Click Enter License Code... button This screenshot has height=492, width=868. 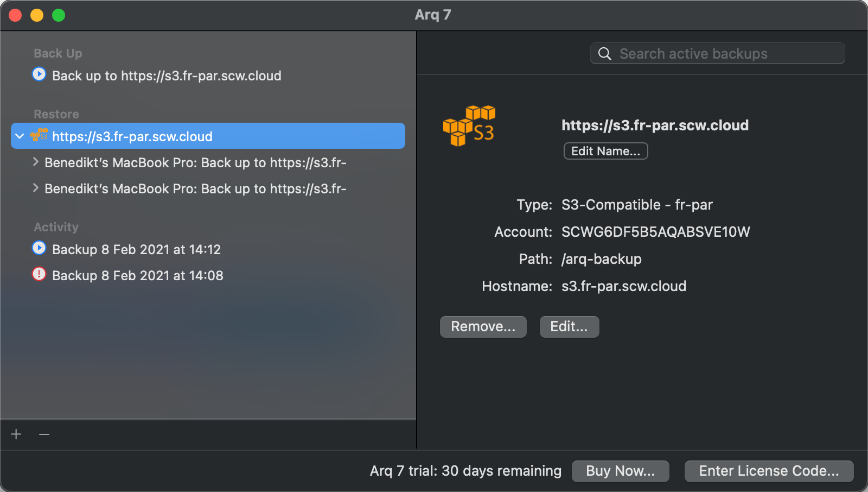pos(769,471)
